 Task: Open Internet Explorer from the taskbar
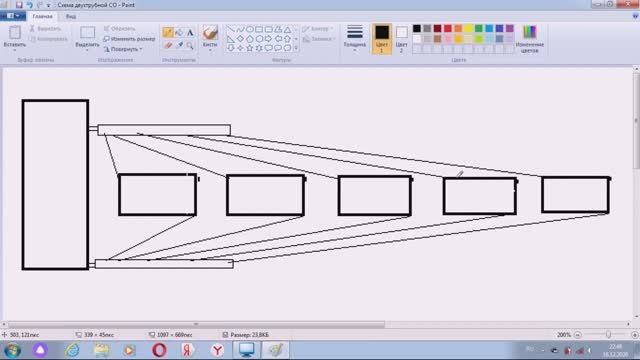pos(72,350)
